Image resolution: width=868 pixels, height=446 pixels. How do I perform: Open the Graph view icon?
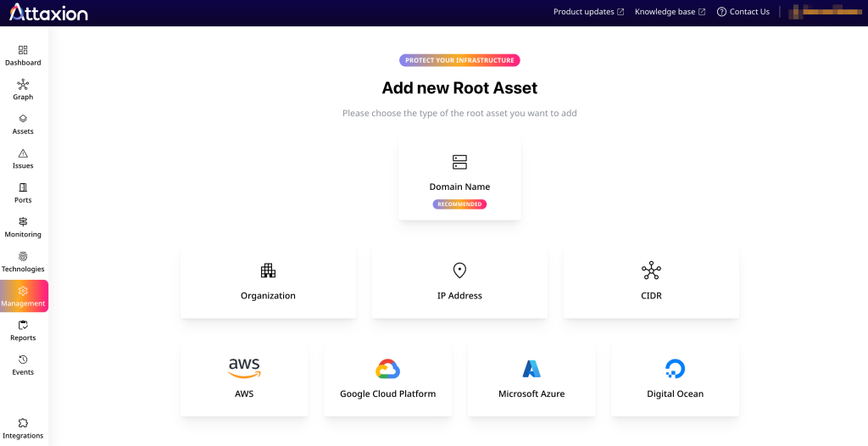[23, 84]
